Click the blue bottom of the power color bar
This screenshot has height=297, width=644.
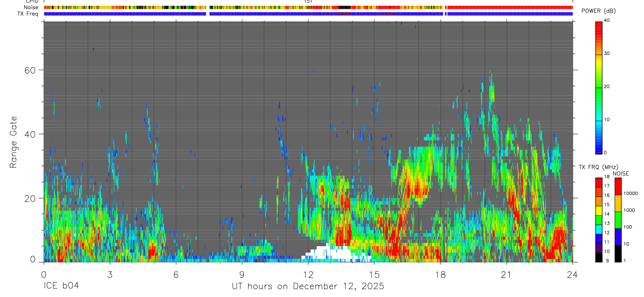click(x=599, y=149)
